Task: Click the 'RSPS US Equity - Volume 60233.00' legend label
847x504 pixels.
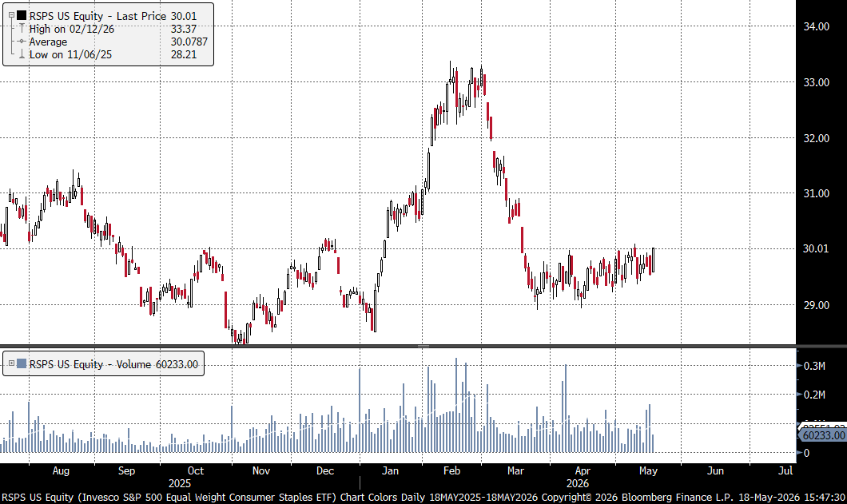Action: click(113, 364)
